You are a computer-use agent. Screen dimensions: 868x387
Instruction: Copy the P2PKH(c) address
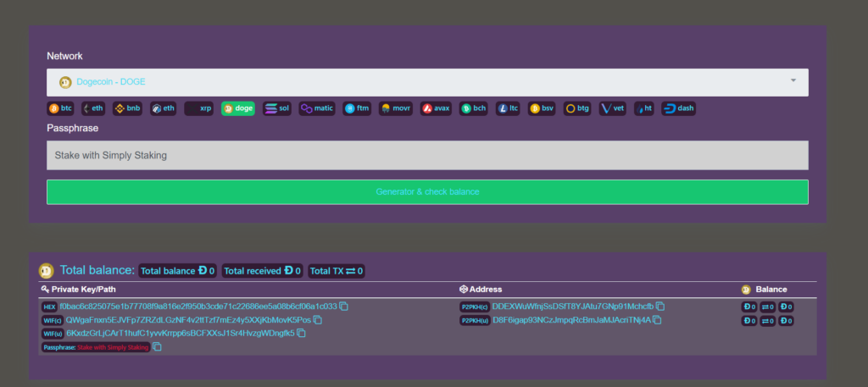(660, 307)
